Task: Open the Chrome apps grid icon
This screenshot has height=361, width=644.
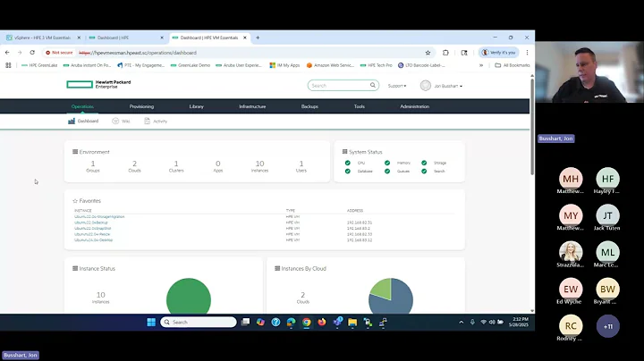Action: 8,65
